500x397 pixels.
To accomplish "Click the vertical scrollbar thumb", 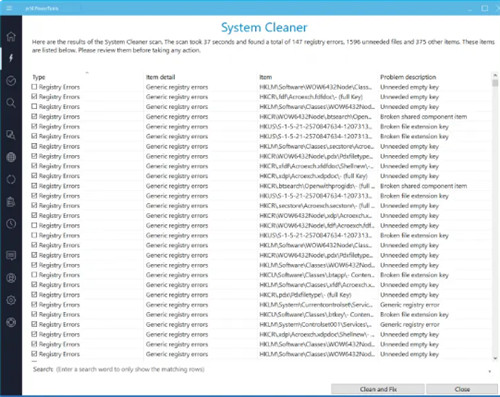I will click(x=495, y=83).
